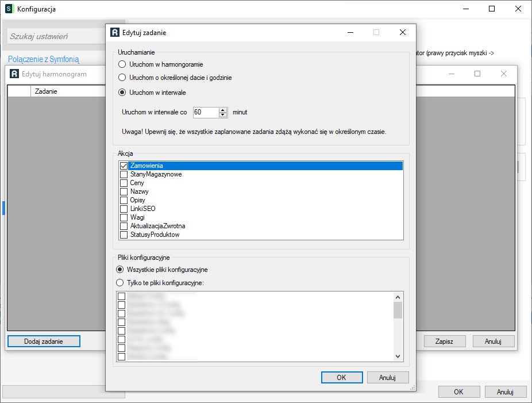Click Zapisz in the schedule window
This screenshot has height=403, width=532.
444,341
